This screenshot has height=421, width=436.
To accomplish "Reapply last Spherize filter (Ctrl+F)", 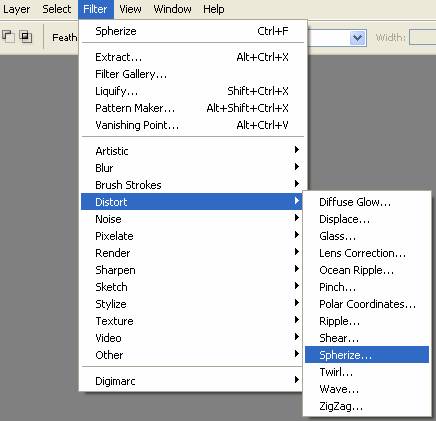I will pyautogui.click(x=192, y=31).
